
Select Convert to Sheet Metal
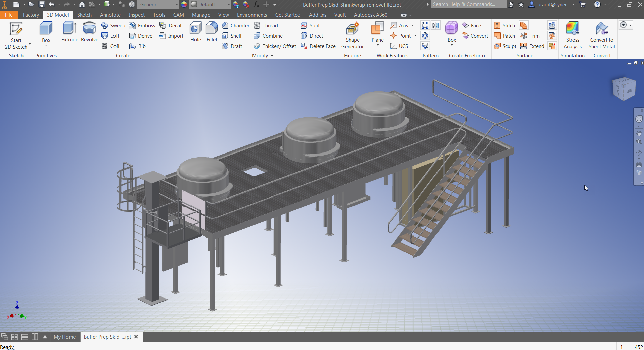[x=601, y=35]
